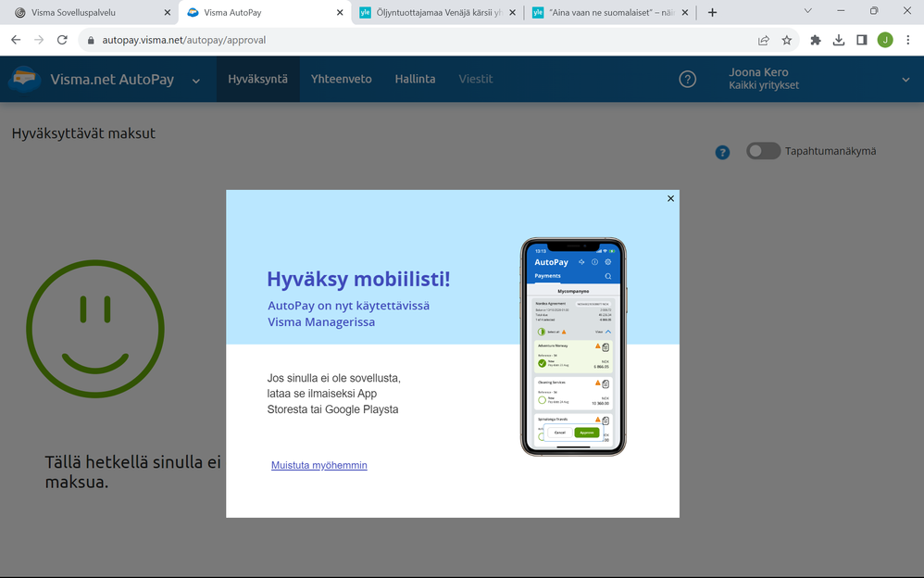The image size is (924, 578).
Task: Expand the Joona Kero user menu
Action: 905,80
